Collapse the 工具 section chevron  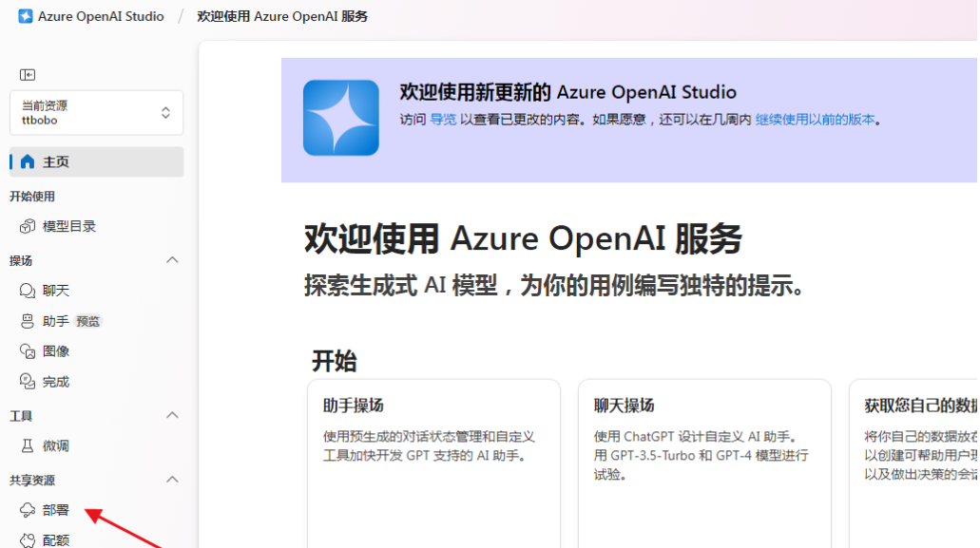172,415
